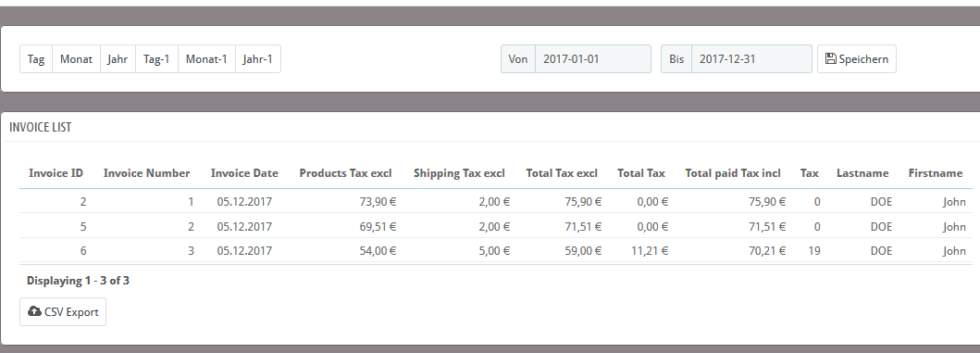Select the Monat date range button
The image size is (980, 353).
[76, 59]
